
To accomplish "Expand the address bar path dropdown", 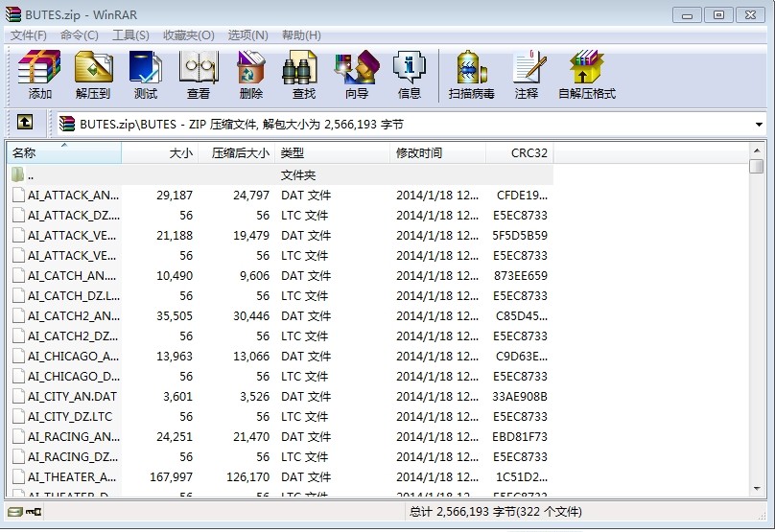I will coord(759,124).
